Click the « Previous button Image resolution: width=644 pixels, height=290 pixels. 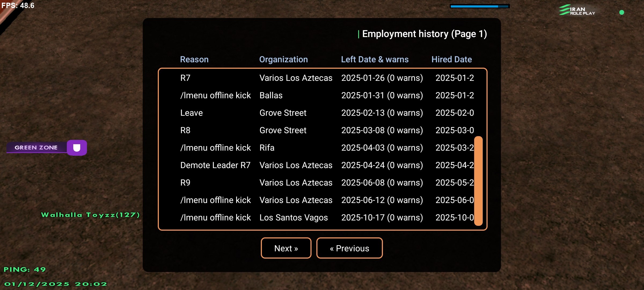tap(349, 248)
